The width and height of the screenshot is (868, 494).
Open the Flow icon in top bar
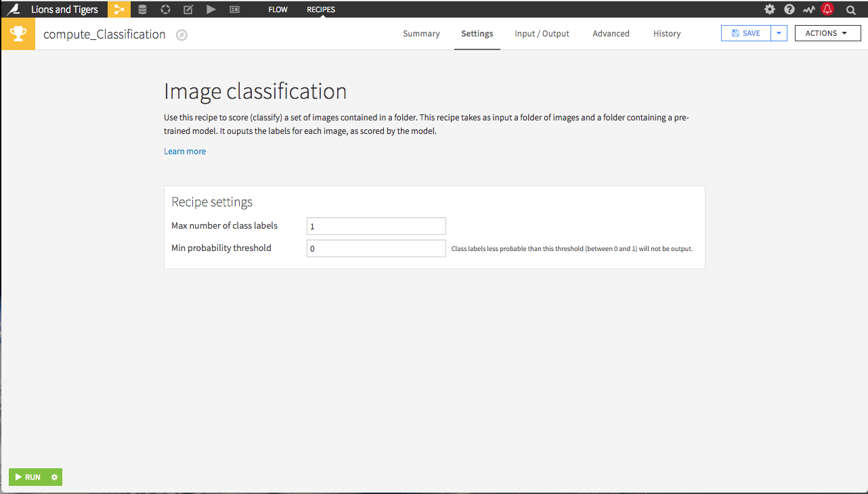tap(119, 9)
